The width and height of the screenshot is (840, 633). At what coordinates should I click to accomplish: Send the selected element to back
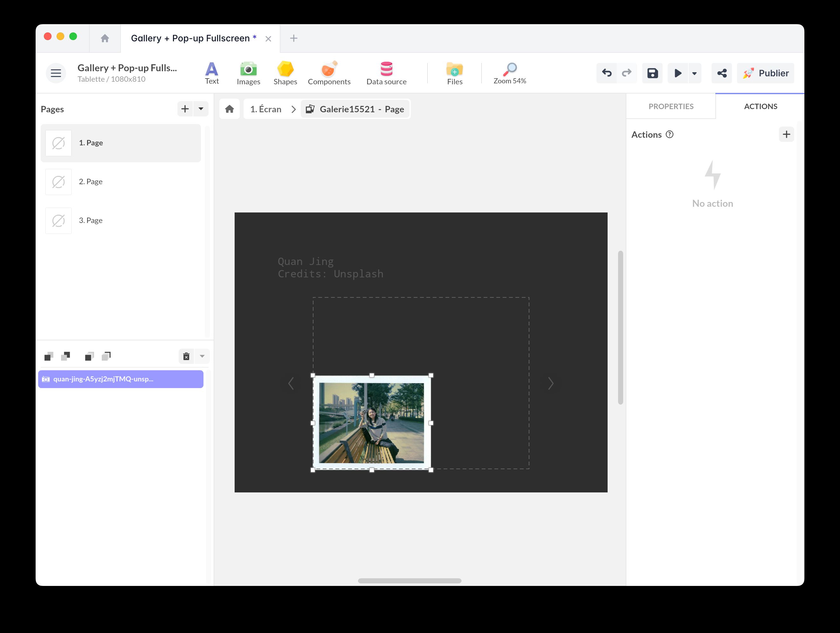(106, 356)
